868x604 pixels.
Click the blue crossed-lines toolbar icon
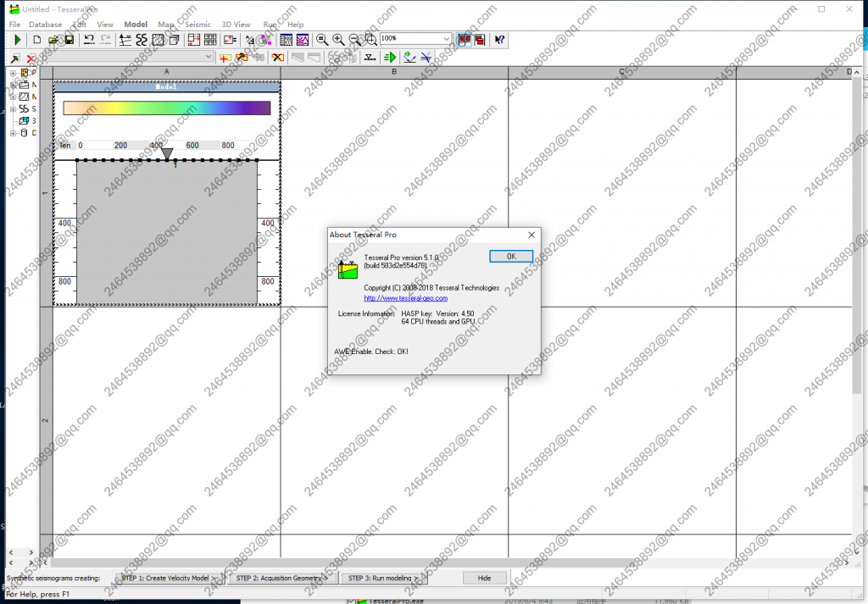(426, 58)
